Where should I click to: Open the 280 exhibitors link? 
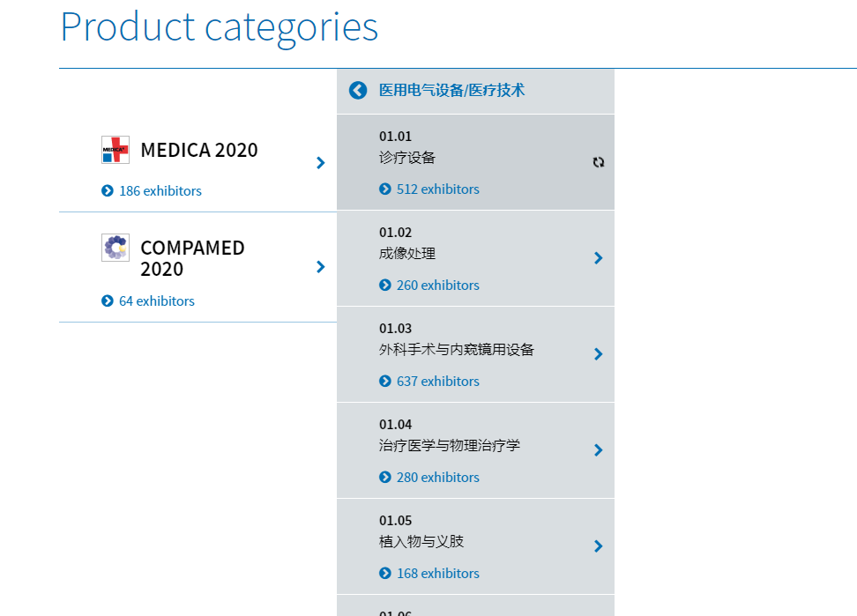point(438,478)
